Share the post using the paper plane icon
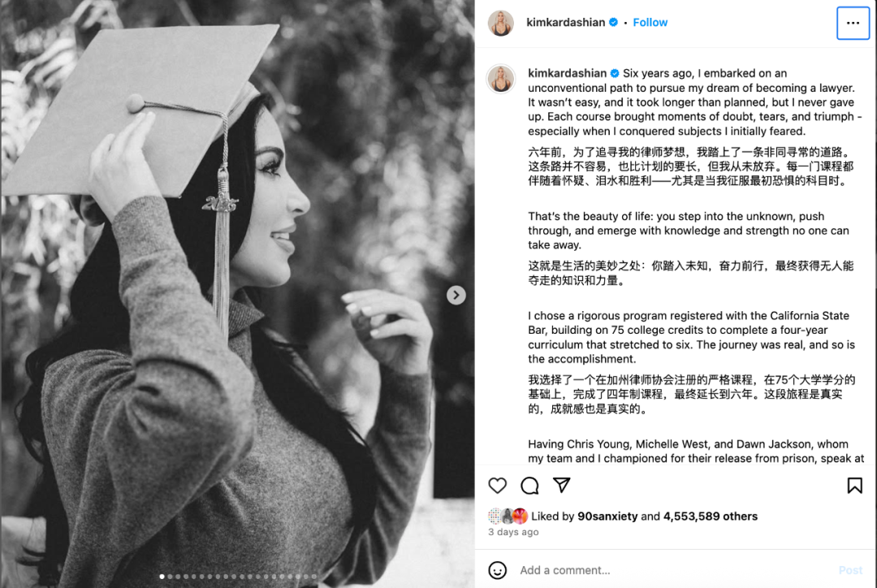 [x=562, y=485]
